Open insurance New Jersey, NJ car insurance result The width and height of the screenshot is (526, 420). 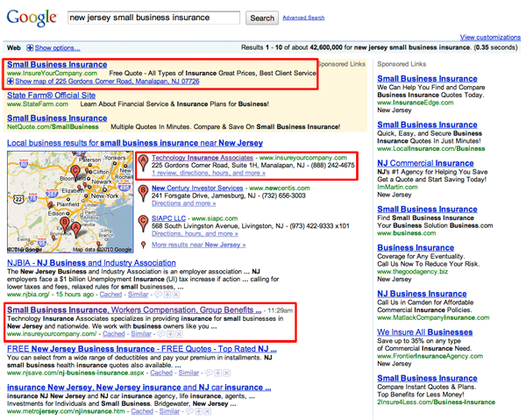tap(139, 388)
